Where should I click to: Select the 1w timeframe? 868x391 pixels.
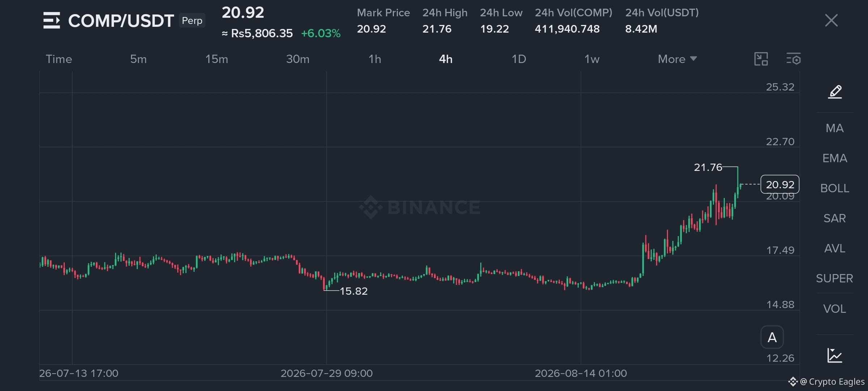click(x=592, y=59)
